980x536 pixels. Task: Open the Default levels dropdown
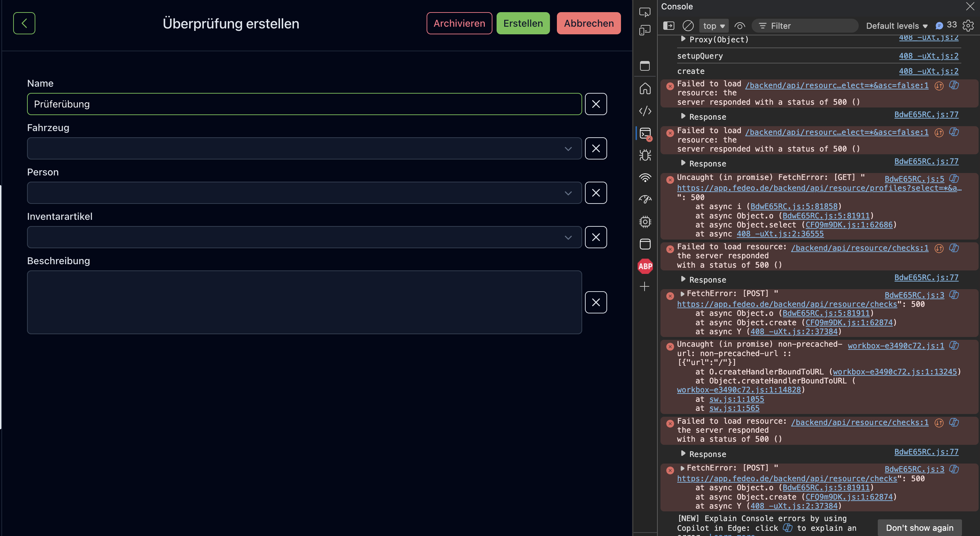click(x=896, y=26)
